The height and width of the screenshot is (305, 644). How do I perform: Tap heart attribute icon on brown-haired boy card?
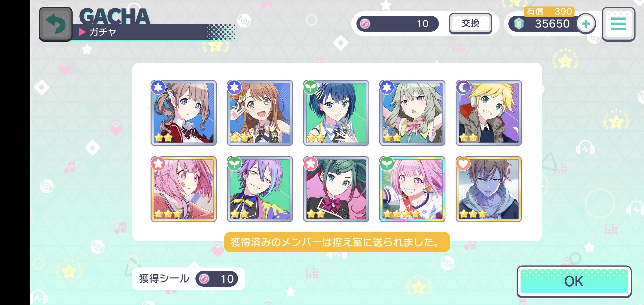point(463,164)
